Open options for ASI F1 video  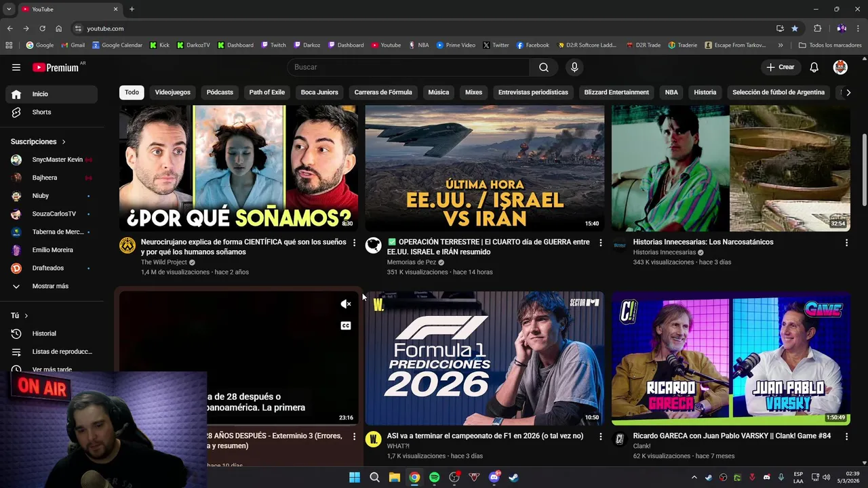600,436
